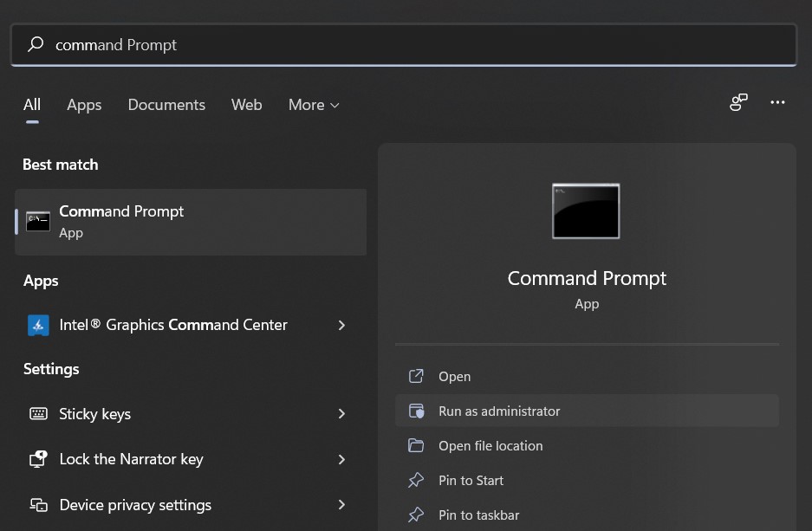Click the Open text in the preview pane

click(454, 377)
